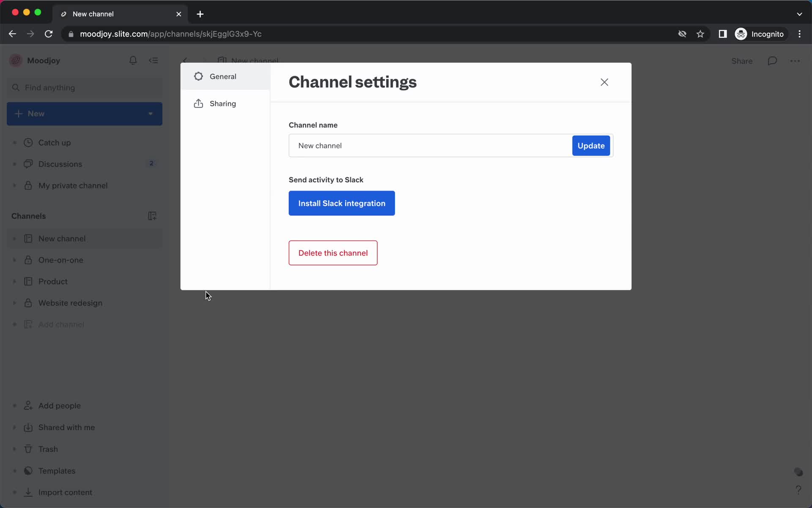
Task: Click the Catch up clock icon
Action: [28, 143]
